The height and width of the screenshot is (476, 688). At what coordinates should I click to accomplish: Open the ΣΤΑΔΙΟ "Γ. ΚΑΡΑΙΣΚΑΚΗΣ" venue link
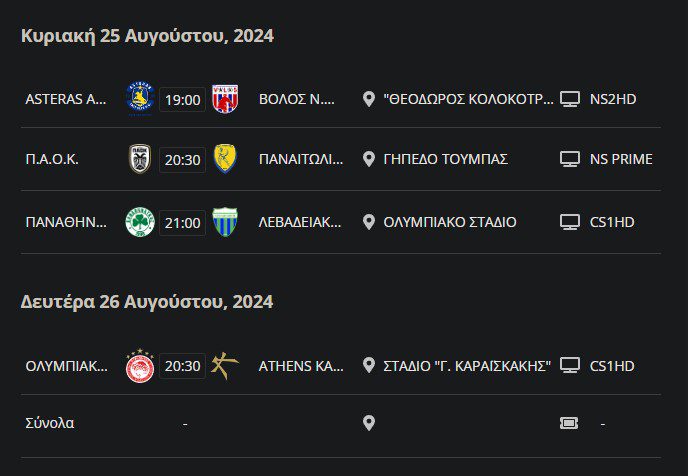[x=467, y=366]
